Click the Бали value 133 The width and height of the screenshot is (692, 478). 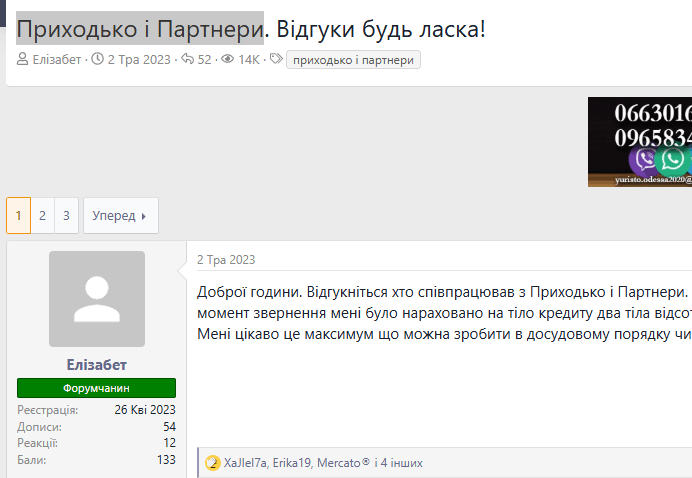(x=166, y=460)
